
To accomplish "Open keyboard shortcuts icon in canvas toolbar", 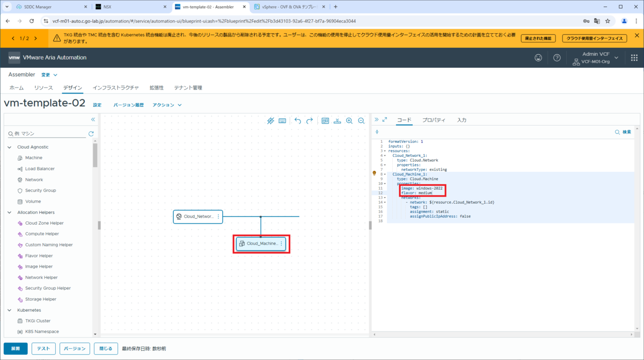I will pos(282,121).
